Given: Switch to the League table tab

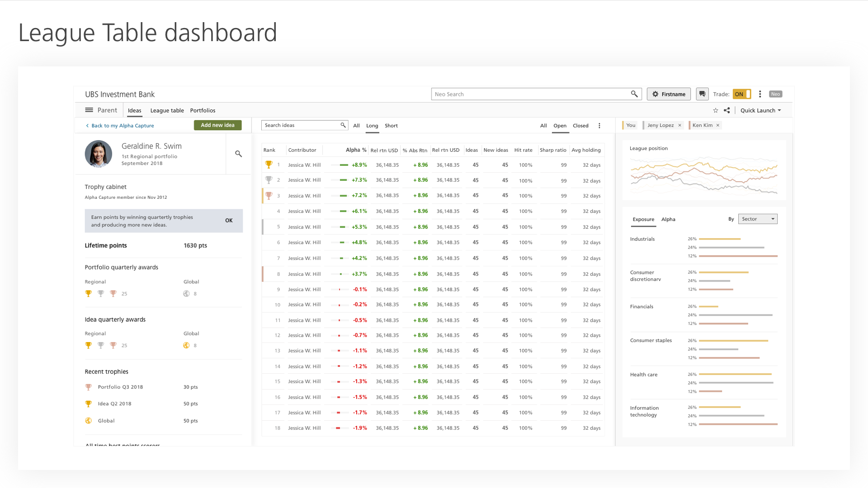Looking at the screenshot, I should (x=167, y=110).
